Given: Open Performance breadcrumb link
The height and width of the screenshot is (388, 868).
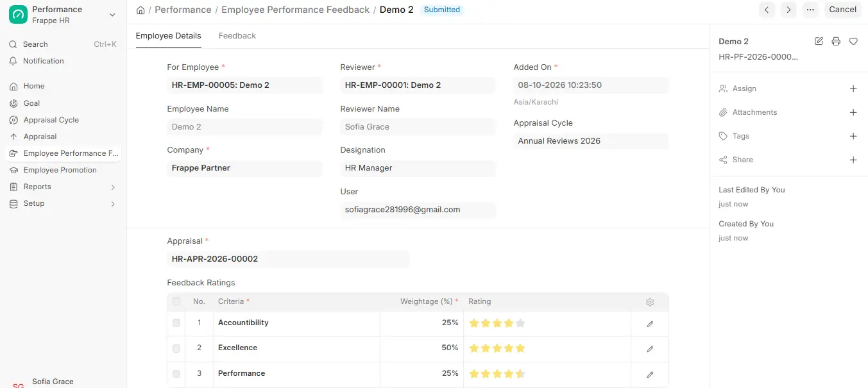Looking at the screenshot, I should pos(183,10).
